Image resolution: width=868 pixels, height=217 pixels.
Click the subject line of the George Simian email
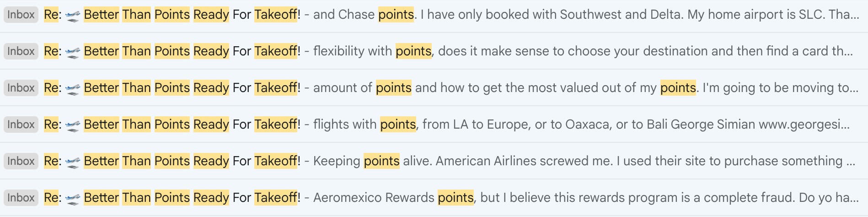tap(192, 125)
